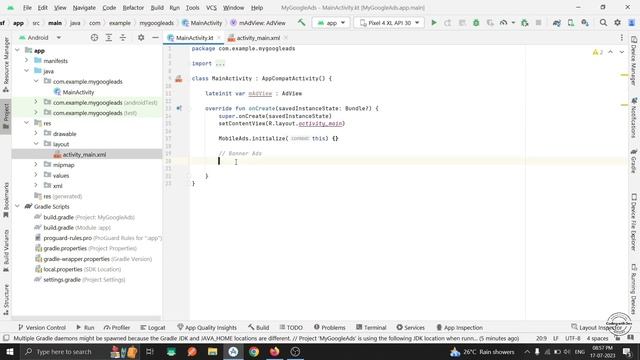Expand the mipmap folder
This screenshot has width=640, height=360.
point(36,165)
